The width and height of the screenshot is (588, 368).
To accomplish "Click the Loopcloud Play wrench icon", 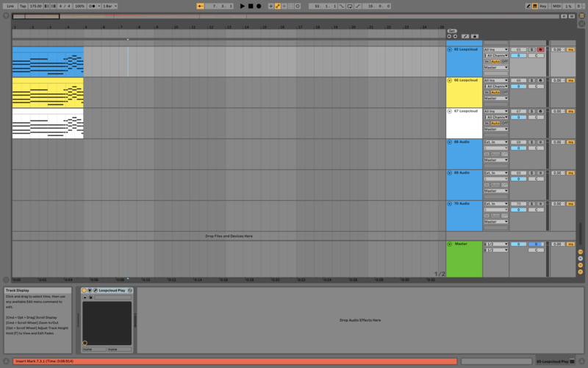I will 95,290.
